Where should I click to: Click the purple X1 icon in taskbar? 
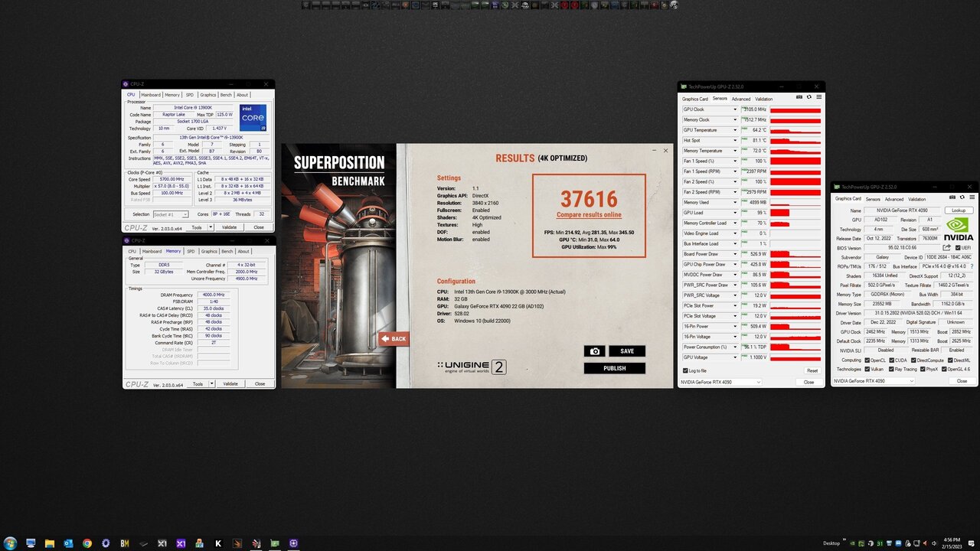181,543
